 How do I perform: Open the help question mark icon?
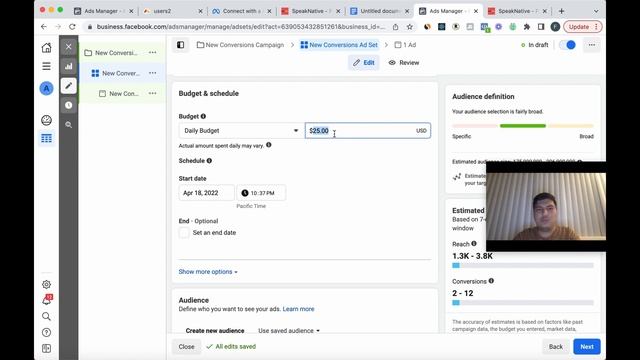(x=47, y=332)
